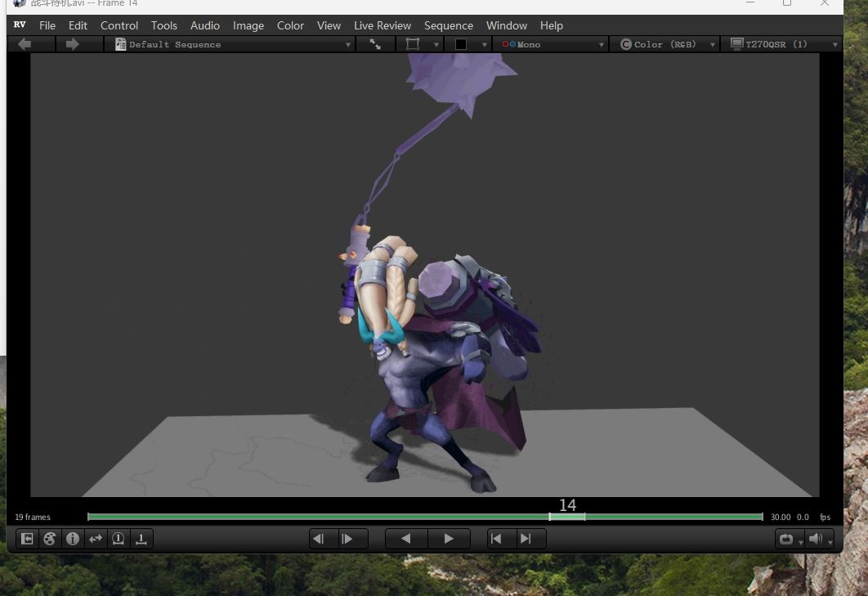Expand the background color dropdown arrow
The image size is (868, 596).
(485, 45)
